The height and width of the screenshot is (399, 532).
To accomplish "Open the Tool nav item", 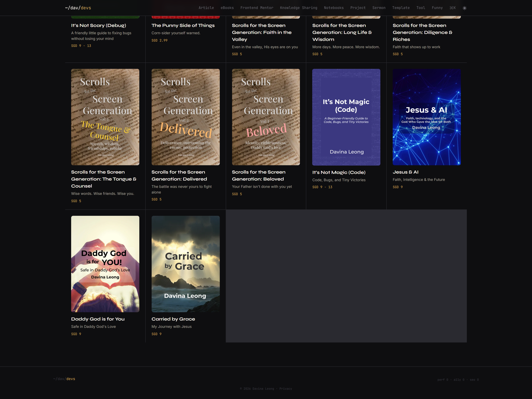I will coord(421,8).
